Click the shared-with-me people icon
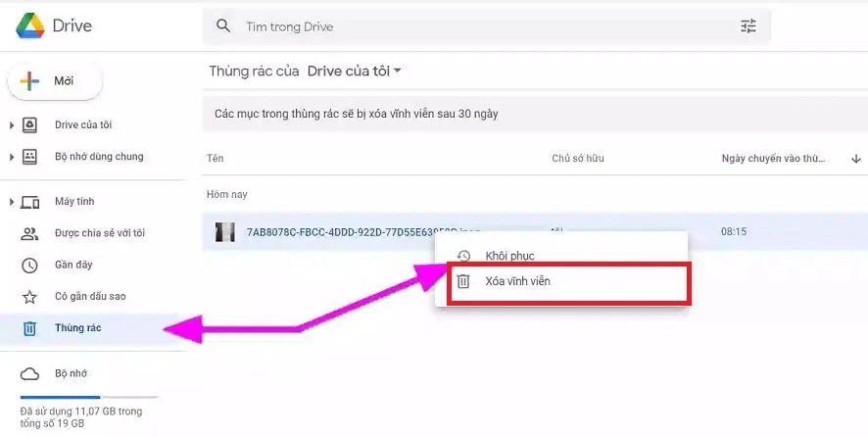Viewport: 868px width, 437px height. coord(29,234)
